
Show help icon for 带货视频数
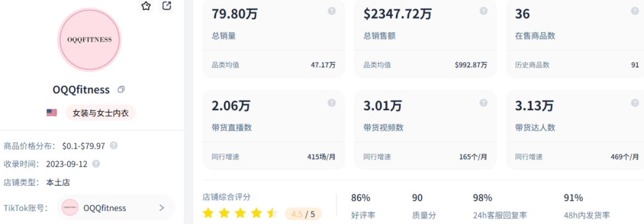[484, 103]
